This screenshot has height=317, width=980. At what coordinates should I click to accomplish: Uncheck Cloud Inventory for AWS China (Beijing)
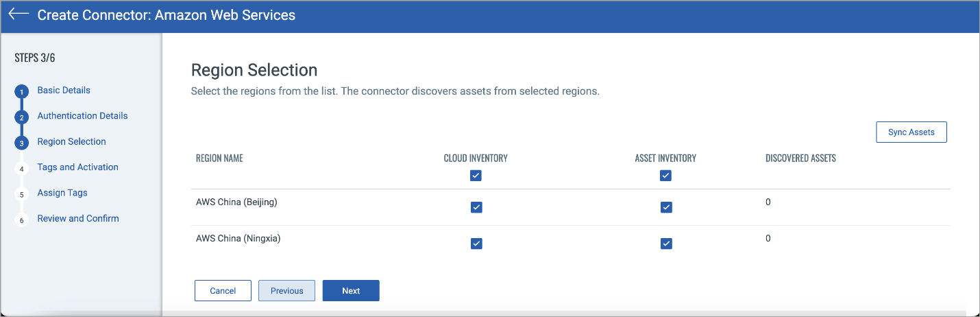[x=476, y=207]
